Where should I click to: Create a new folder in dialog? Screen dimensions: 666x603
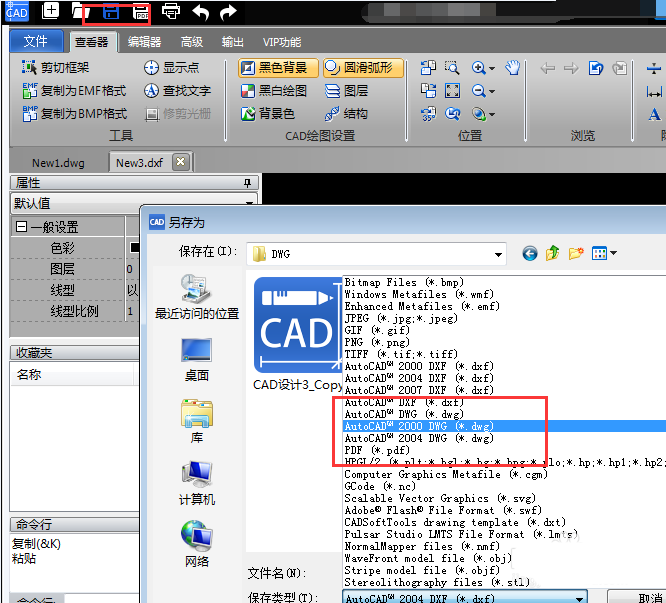click(576, 254)
